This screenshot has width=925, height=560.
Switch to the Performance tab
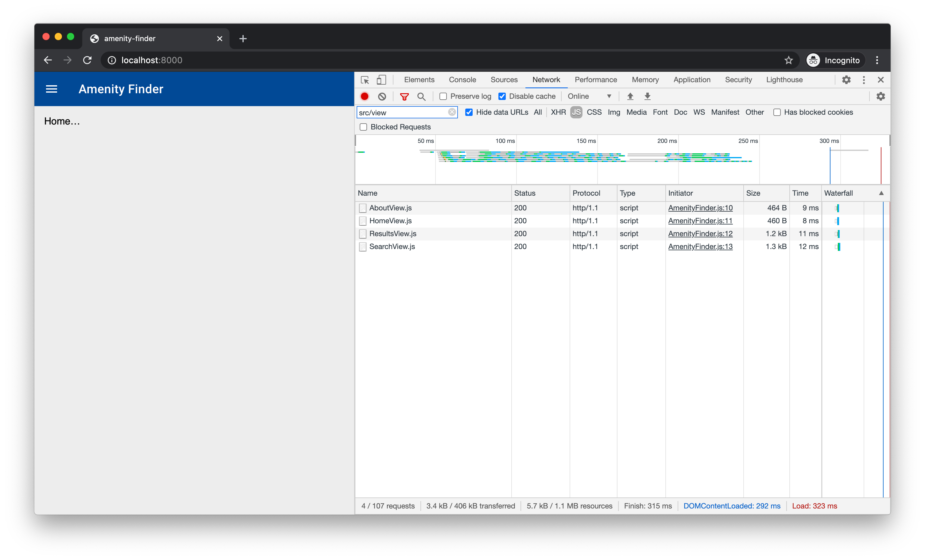point(595,79)
